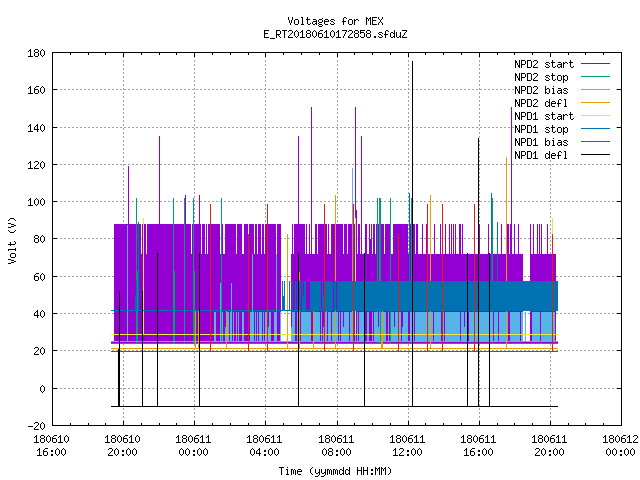Click the 180611 12:00 x-axis tick label

coord(407,446)
